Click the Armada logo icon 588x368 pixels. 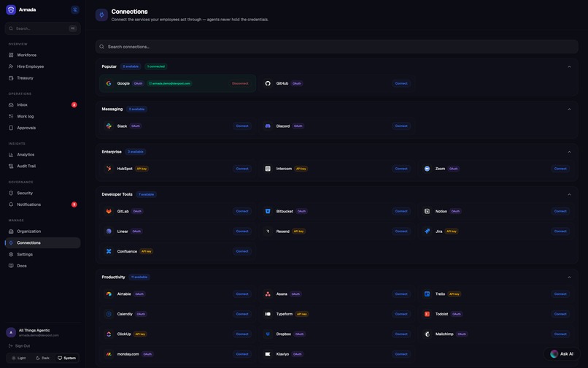coord(11,9)
